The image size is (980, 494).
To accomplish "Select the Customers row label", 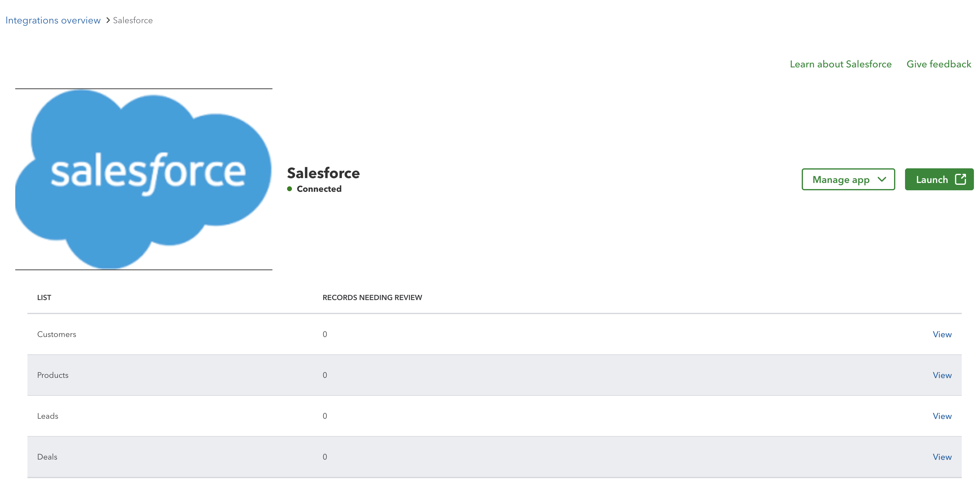I will [57, 334].
